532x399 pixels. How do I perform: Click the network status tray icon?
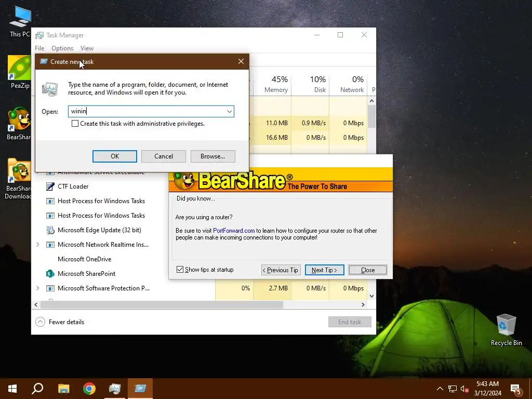click(453, 389)
